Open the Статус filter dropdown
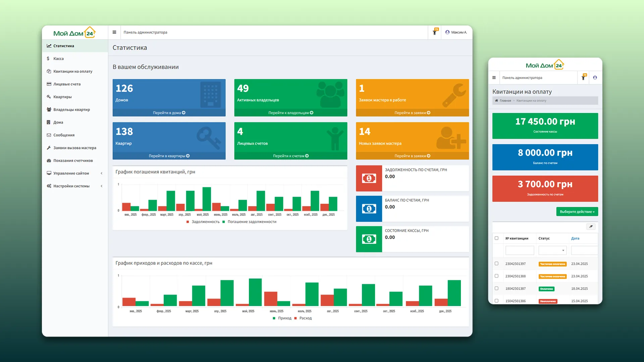Viewport: 644px width, 362px height. coord(552,250)
